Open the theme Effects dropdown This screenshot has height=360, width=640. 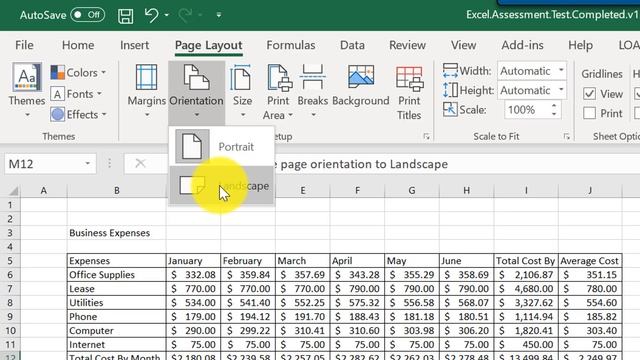tap(79, 115)
